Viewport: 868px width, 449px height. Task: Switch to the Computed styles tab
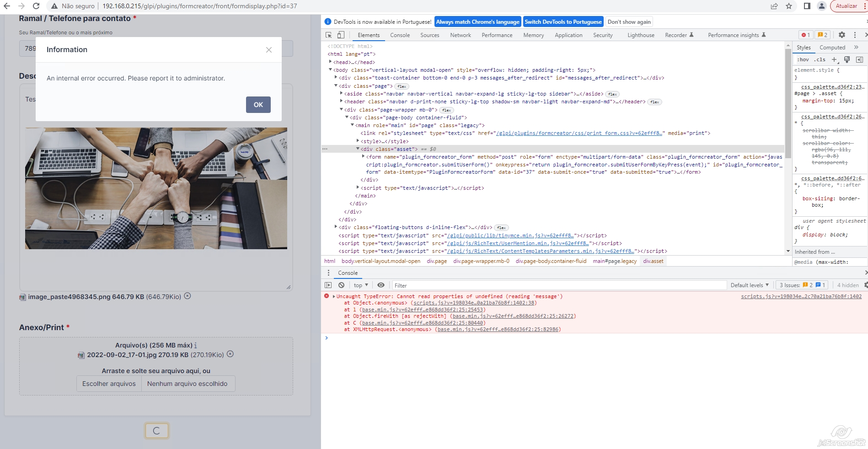[x=832, y=47]
